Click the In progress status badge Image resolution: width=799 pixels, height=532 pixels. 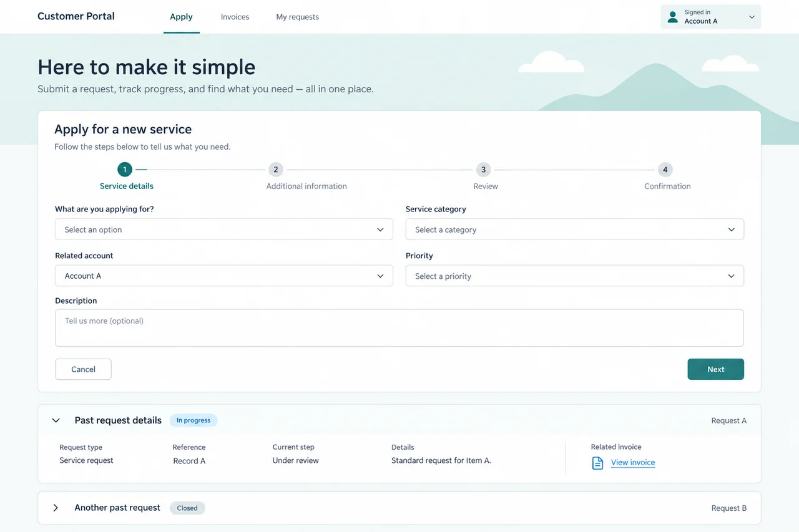[x=194, y=420]
